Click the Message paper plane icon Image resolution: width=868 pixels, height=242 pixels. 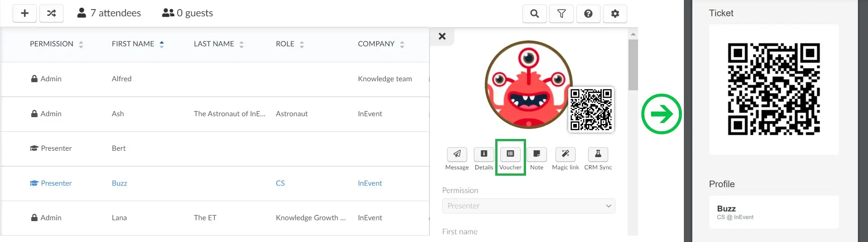pyautogui.click(x=457, y=154)
